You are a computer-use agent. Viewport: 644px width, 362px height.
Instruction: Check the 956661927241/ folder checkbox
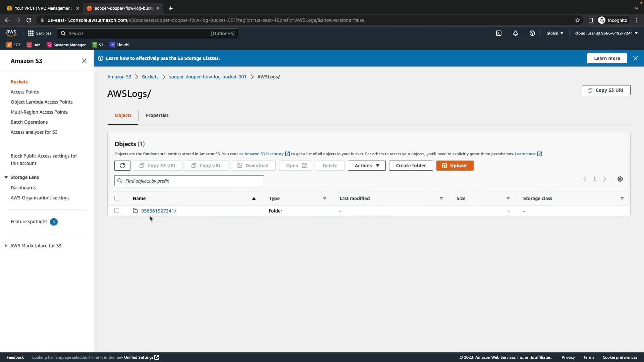tap(117, 210)
